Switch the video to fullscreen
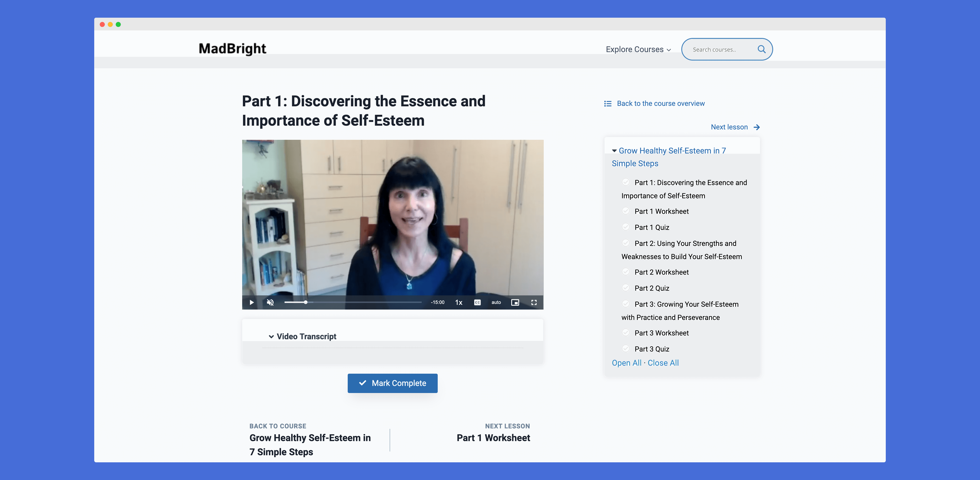Screen dimensions: 980x480 (x=534, y=302)
